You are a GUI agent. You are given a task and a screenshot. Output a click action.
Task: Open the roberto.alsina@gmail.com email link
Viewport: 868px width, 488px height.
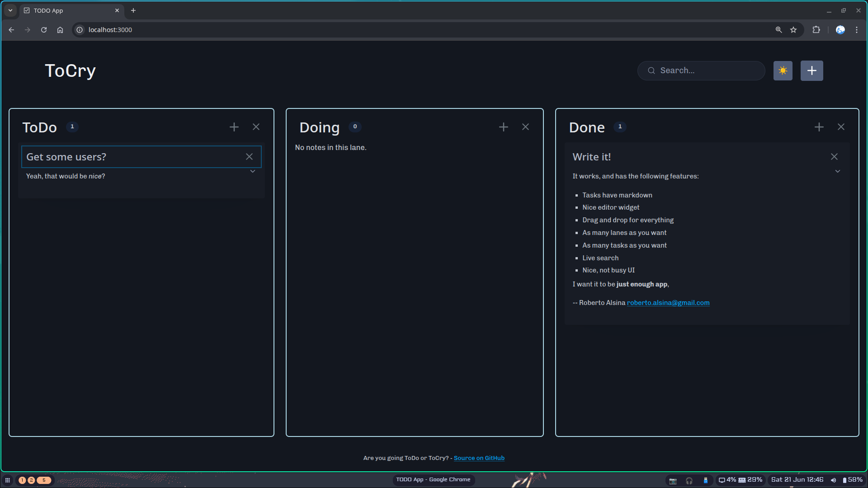[x=668, y=303]
